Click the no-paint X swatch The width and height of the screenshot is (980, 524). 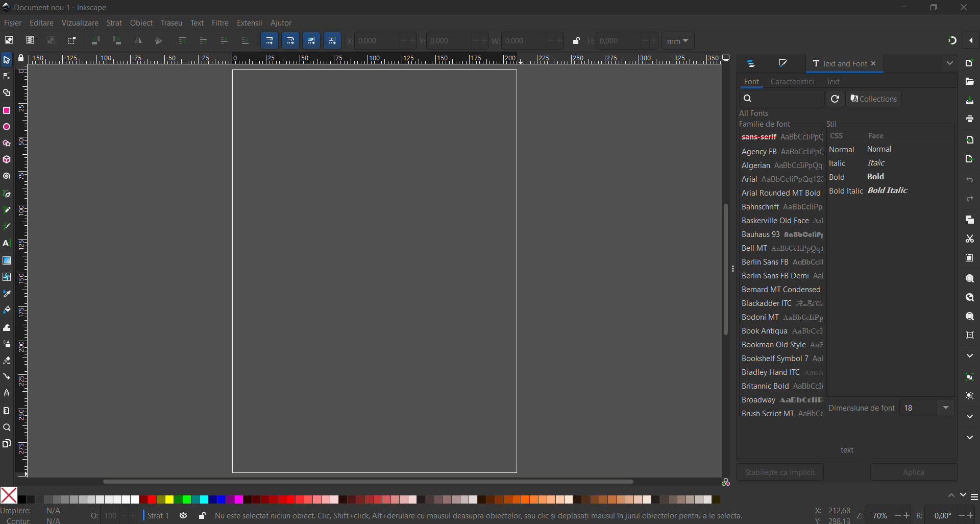pyautogui.click(x=9, y=495)
